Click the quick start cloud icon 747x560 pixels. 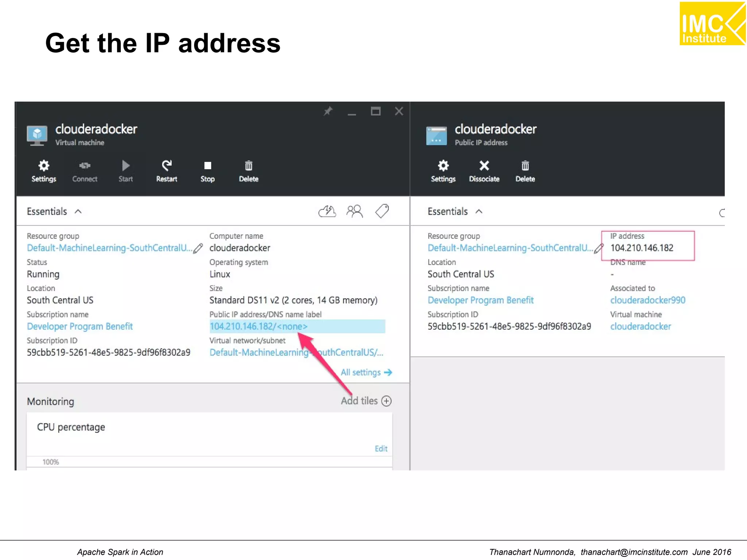tap(327, 211)
